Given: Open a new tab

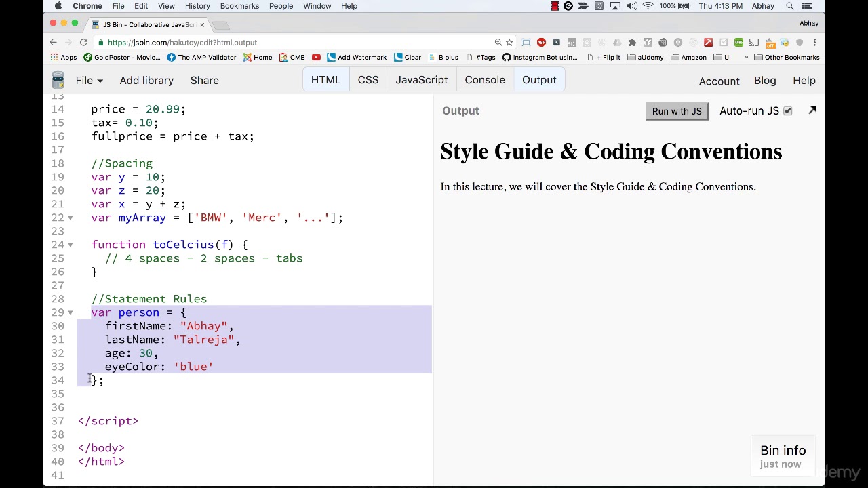Looking at the screenshot, I should 221,25.
